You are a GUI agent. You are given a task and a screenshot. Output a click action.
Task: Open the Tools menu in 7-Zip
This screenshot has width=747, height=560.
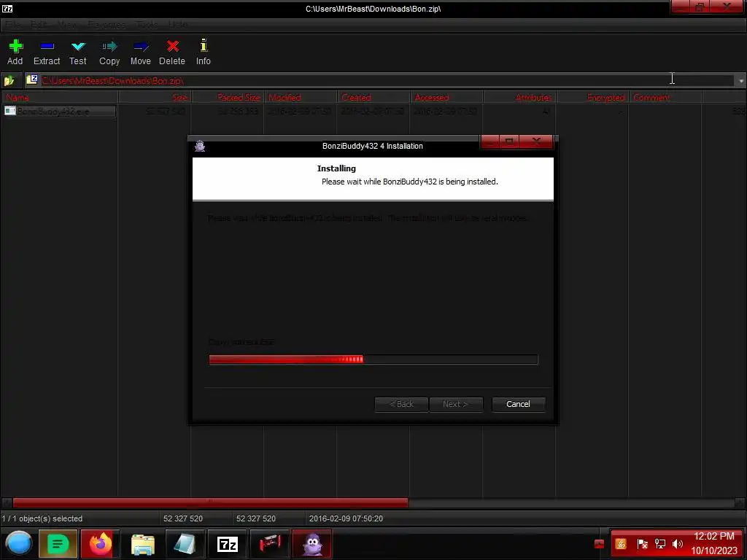click(147, 24)
